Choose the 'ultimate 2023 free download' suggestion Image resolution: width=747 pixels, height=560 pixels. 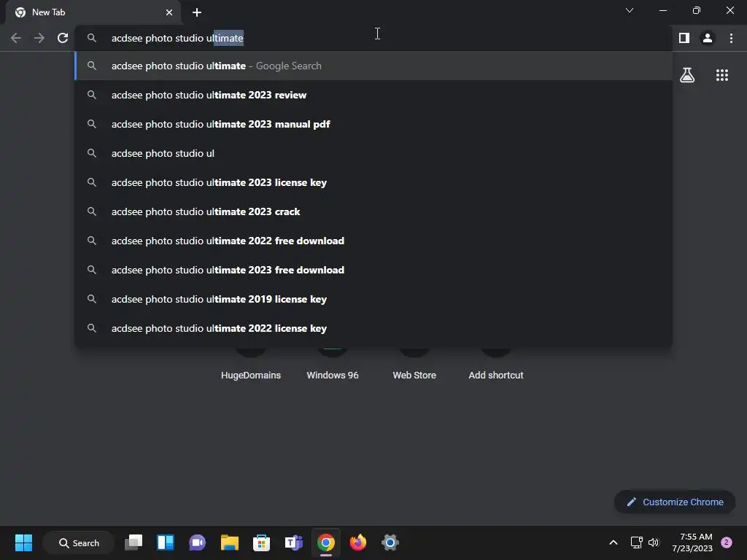(373, 270)
